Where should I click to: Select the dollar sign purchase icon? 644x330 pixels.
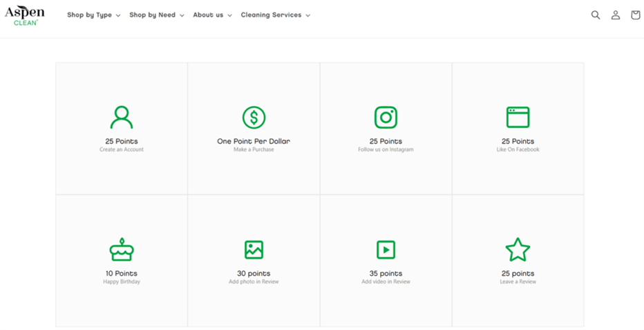click(254, 118)
